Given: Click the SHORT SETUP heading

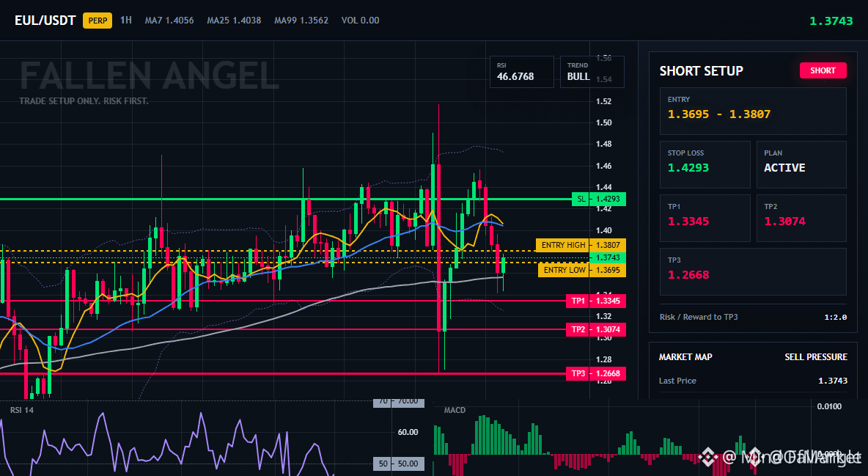Looking at the screenshot, I should 701,71.
